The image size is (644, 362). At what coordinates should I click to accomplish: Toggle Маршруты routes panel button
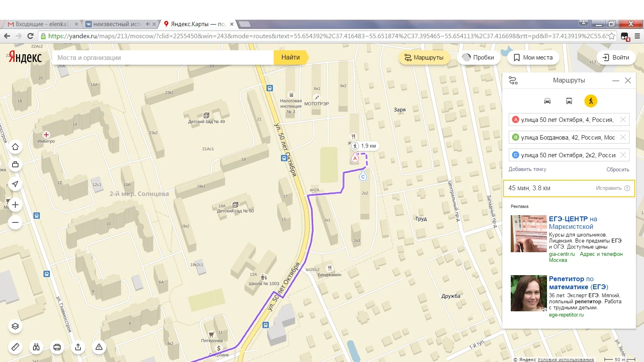424,58
